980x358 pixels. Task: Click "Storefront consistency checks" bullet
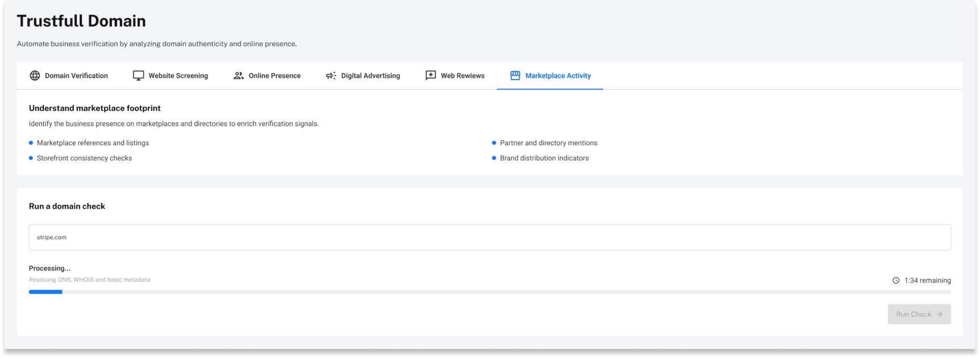pos(84,159)
